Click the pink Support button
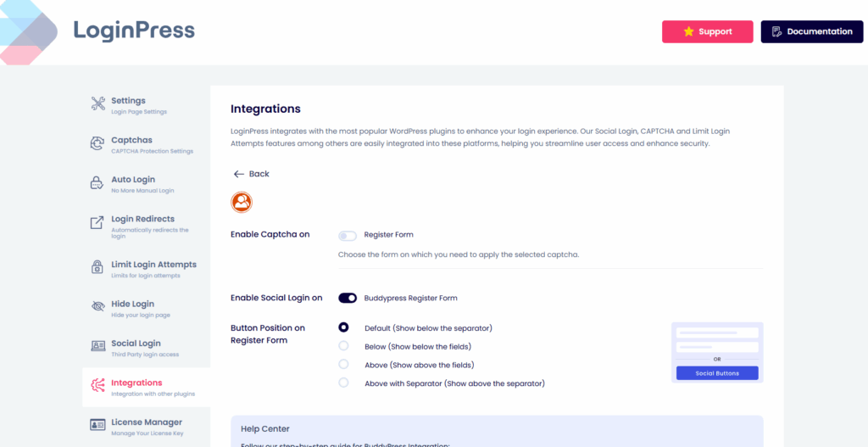868x447 pixels. (x=708, y=31)
